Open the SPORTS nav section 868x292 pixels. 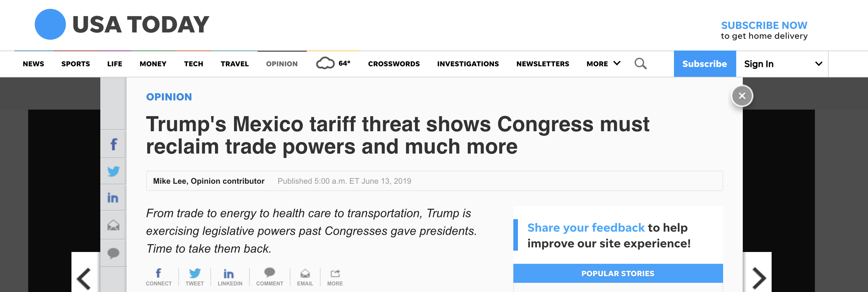tap(75, 64)
